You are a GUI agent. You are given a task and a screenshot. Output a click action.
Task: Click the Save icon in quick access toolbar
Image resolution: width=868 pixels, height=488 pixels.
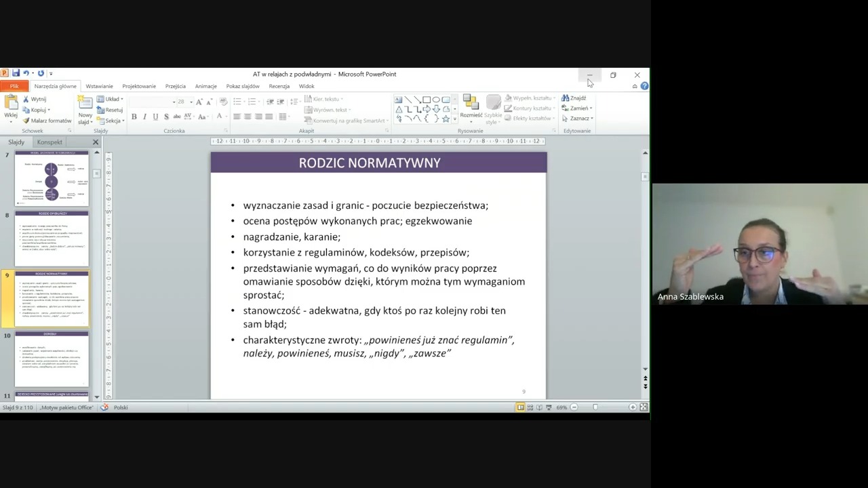15,73
